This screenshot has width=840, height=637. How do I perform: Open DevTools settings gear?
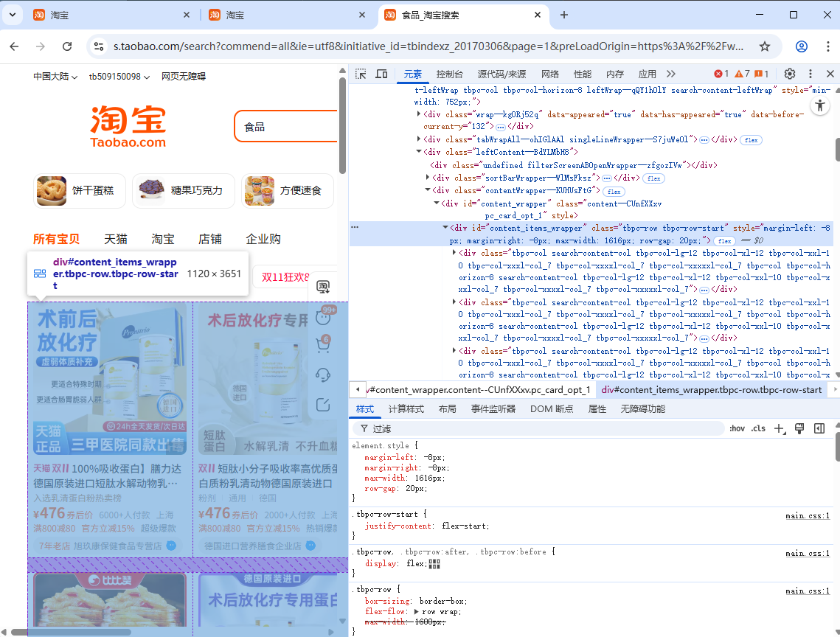pyautogui.click(x=790, y=74)
